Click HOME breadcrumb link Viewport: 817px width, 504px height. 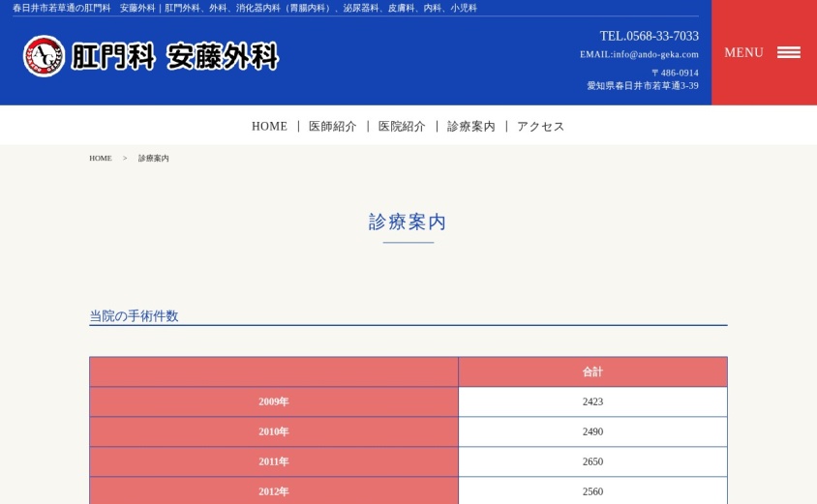(x=101, y=158)
